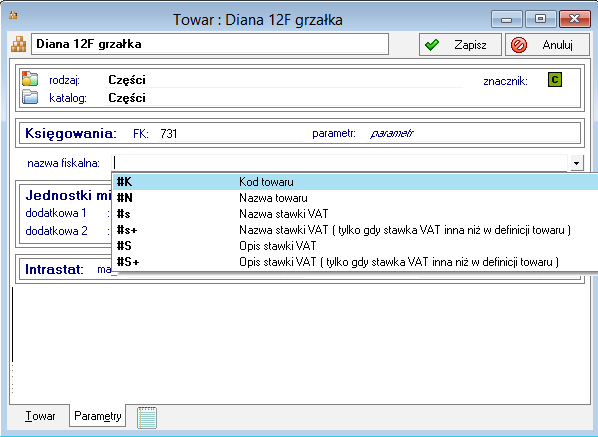Switch to the Parametry tab
598x437 pixels.
[98, 416]
